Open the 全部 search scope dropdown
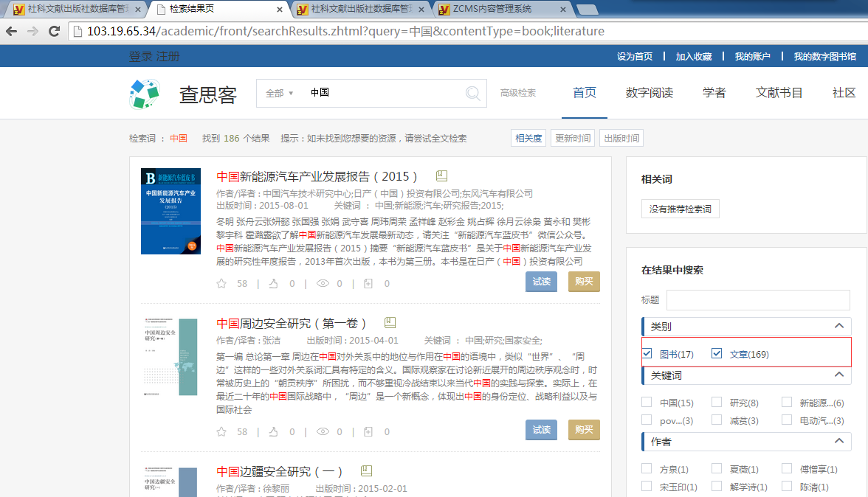Image resolution: width=868 pixels, height=497 pixels. [x=279, y=93]
